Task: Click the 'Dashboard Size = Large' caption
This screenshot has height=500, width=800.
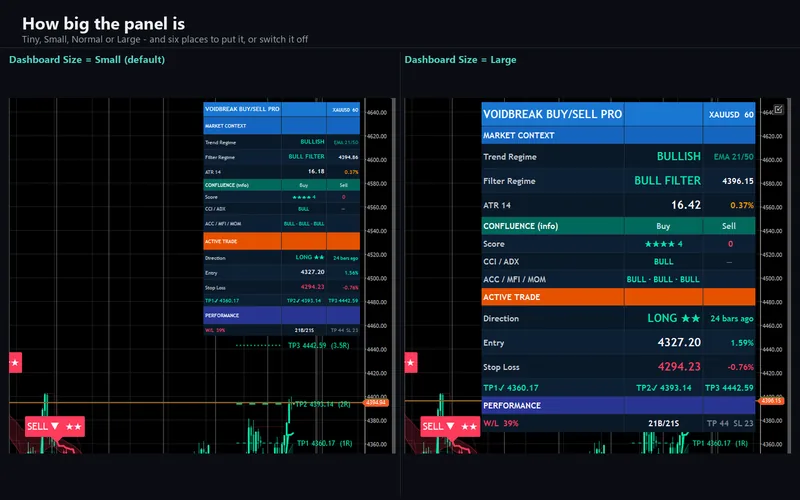Action: click(x=460, y=60)
